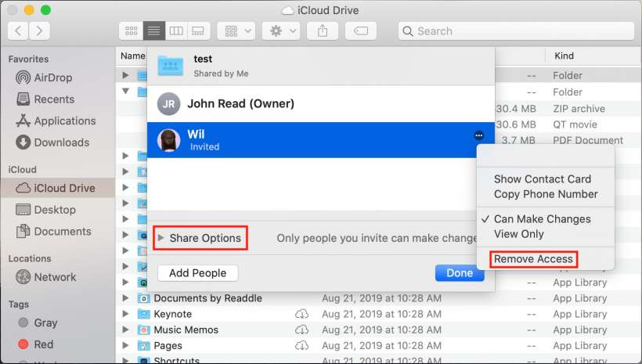Download Music Memos via cloud icon

coord(301,330)
